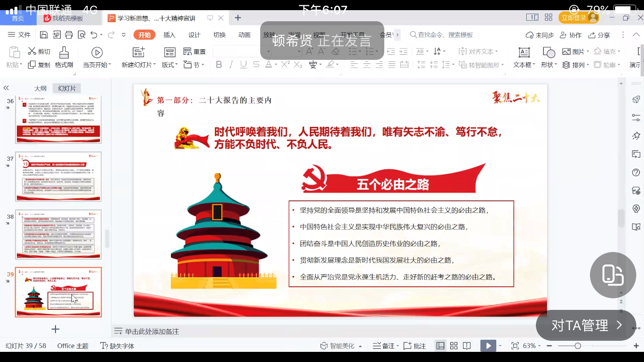The image size is (644, 362).
Task: Click the Shapes (形状) icon
Action: pos(549,52)
